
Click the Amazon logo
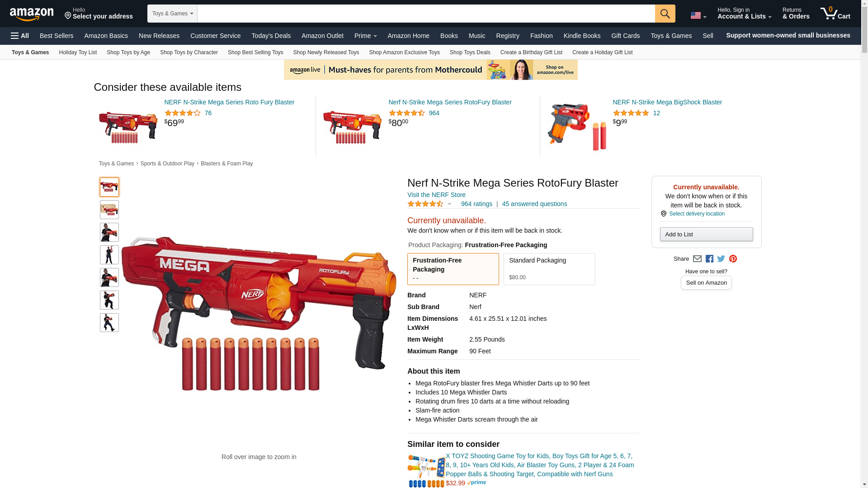click(32, 14)
